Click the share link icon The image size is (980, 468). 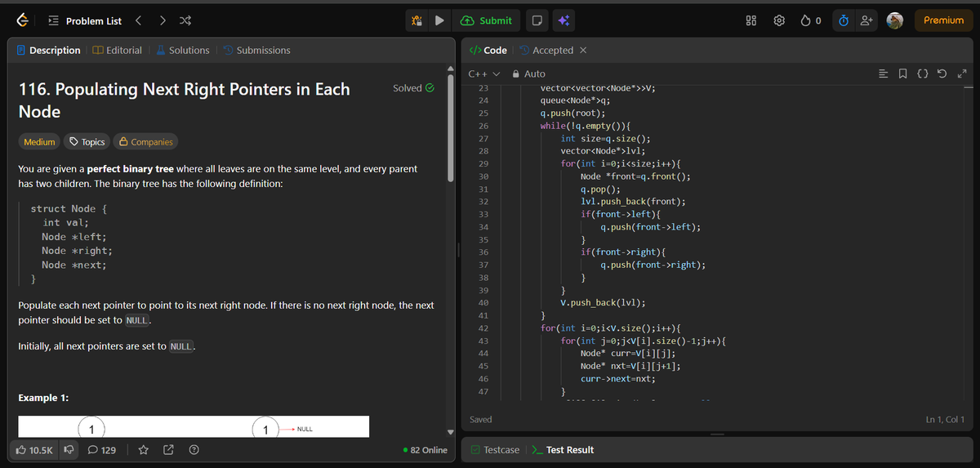[x=169, y=450]
